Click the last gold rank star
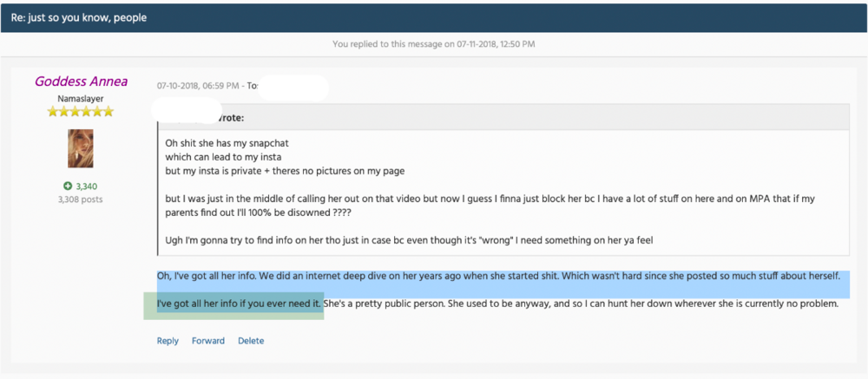The width and height of the screenshot is (868, 379). [x=108, y=112]
